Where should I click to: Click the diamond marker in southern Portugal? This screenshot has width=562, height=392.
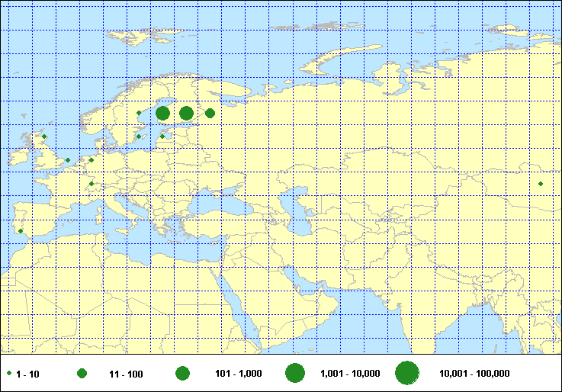click(x=21, y=230)
